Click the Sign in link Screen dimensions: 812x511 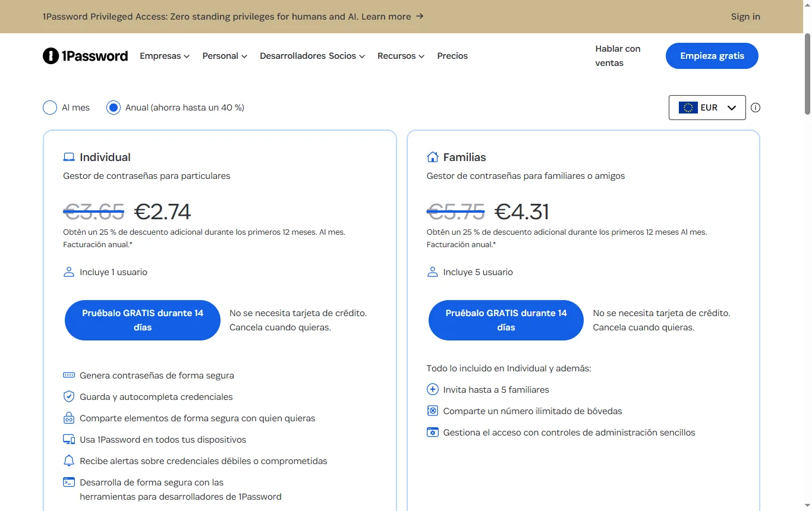tap(745, 17)
